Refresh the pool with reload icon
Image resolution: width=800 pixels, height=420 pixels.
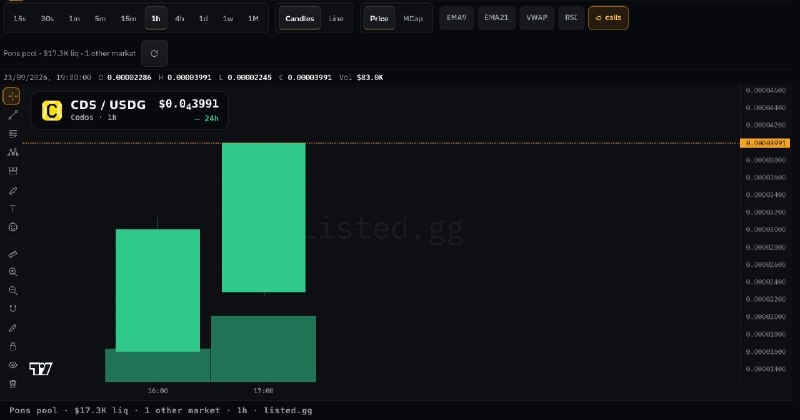[x=154, y=54]
